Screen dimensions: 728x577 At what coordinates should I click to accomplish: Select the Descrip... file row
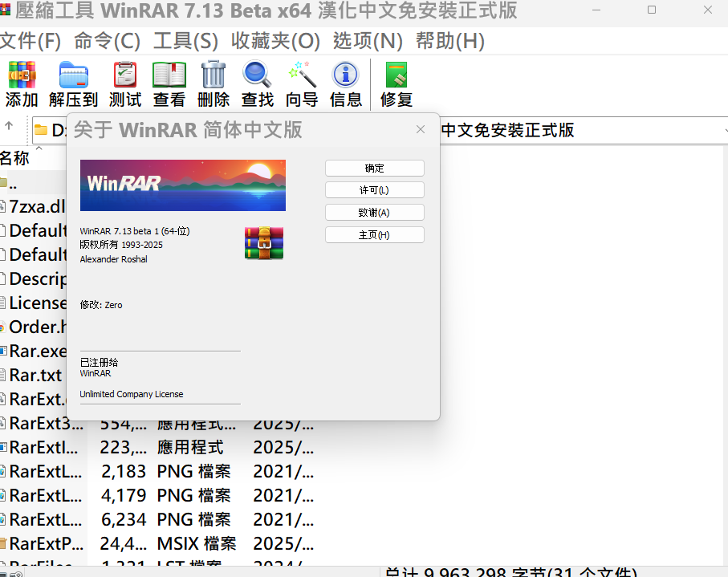tap(34, 279)
